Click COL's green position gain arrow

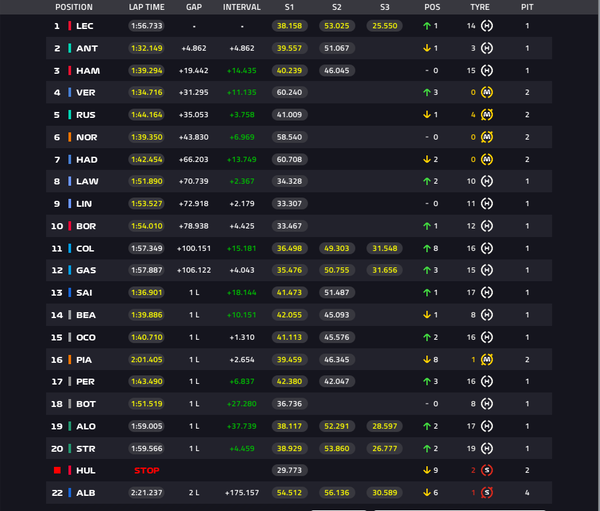coord(427,248)
